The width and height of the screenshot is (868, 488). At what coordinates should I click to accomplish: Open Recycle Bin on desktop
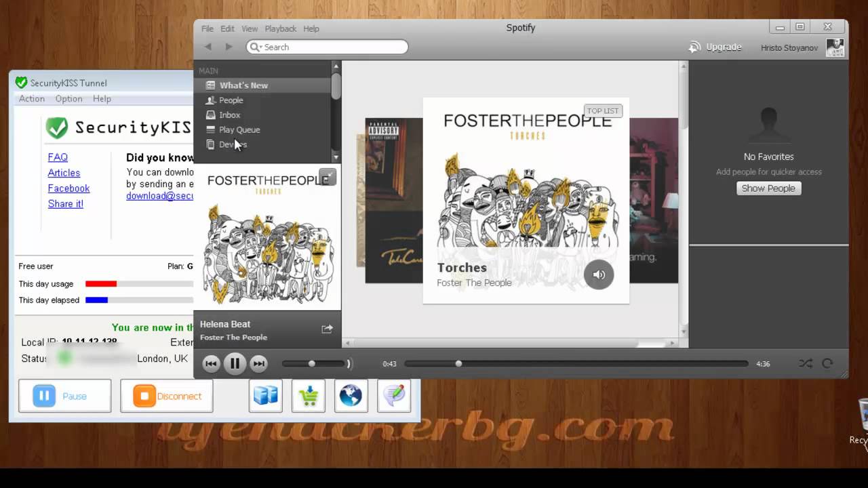[862, 420]
